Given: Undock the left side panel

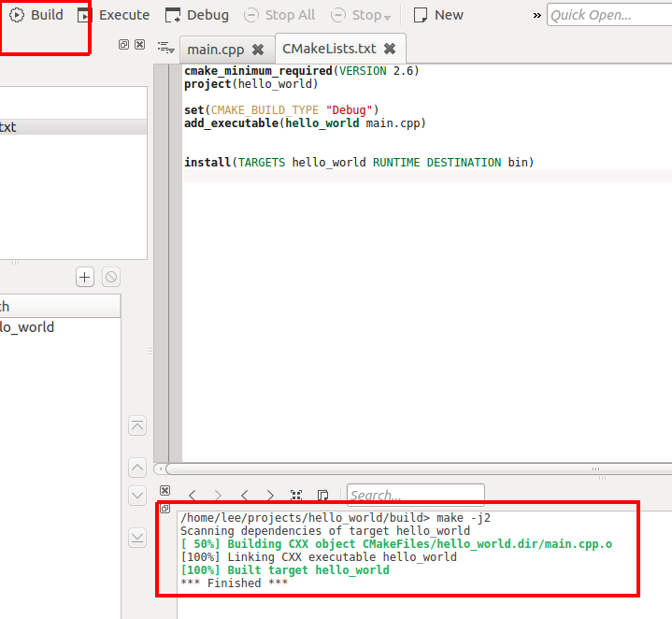Looking at the screenshot, I should tap(123, 44).
